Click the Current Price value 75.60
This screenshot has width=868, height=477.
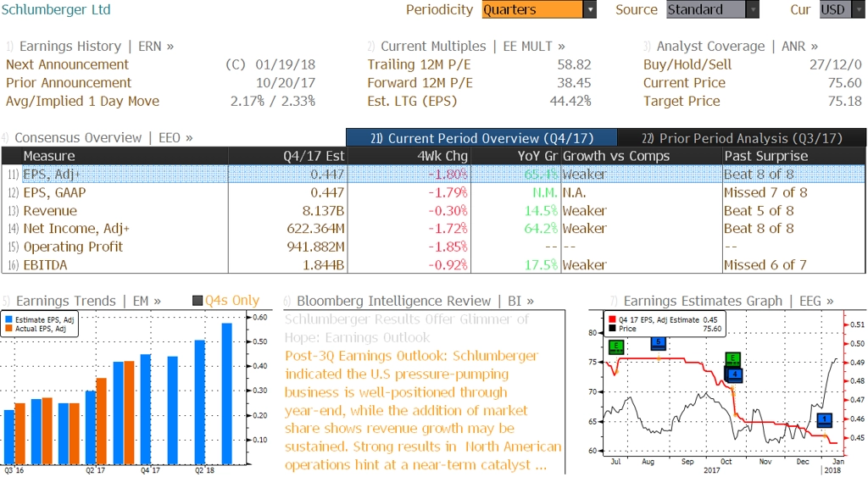(845, 82)
